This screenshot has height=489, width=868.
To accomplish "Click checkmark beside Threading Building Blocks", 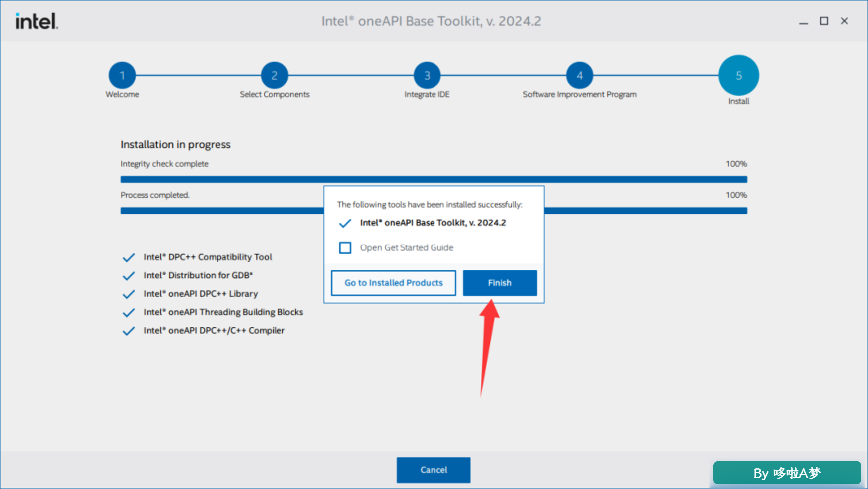I will click(129, 313).
